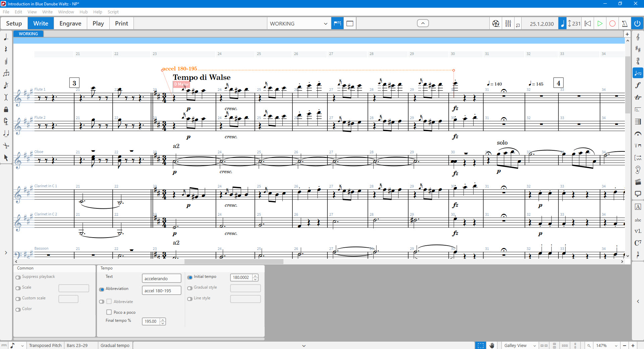This screenshot has width=644, height=349.
Task: Open the Lyrics abc popover button
Action: [x=638, y=220]
